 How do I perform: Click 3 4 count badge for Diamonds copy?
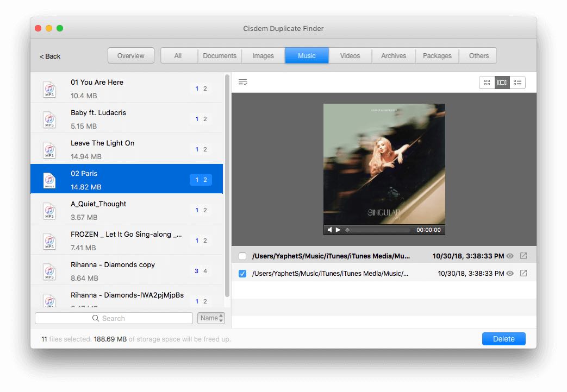pyautogui.click(x=201, y=270)
